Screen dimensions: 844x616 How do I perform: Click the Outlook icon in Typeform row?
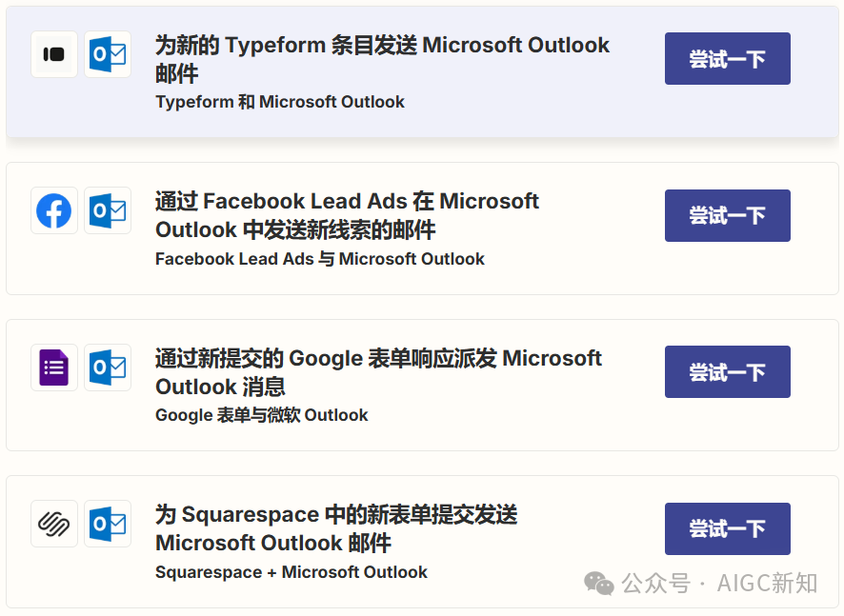point(108,54)
